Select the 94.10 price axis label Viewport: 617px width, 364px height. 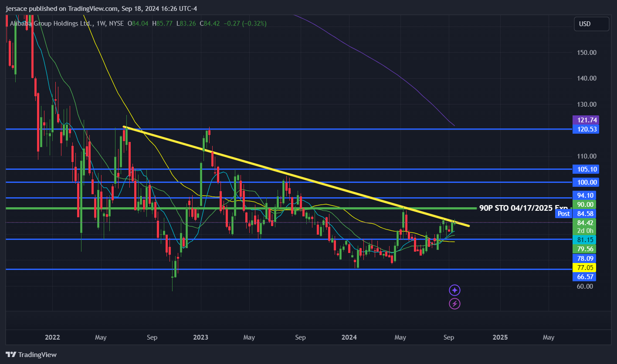(x=585, y=195)
